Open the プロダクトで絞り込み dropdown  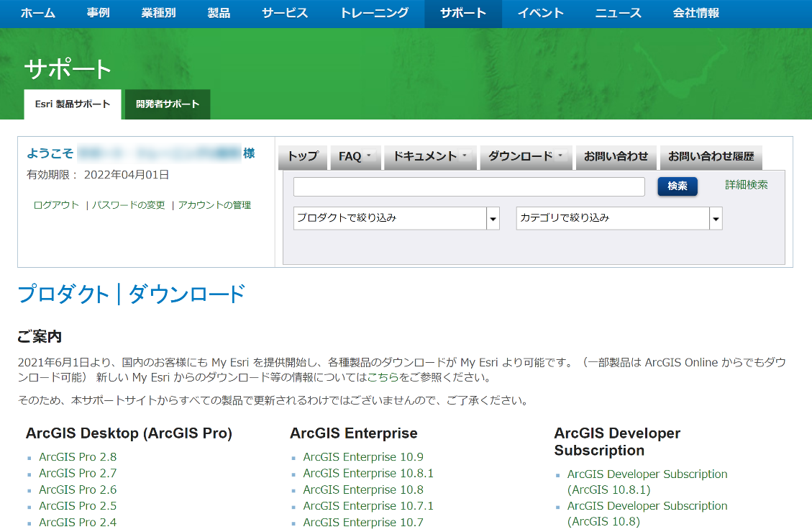(396, 218)
